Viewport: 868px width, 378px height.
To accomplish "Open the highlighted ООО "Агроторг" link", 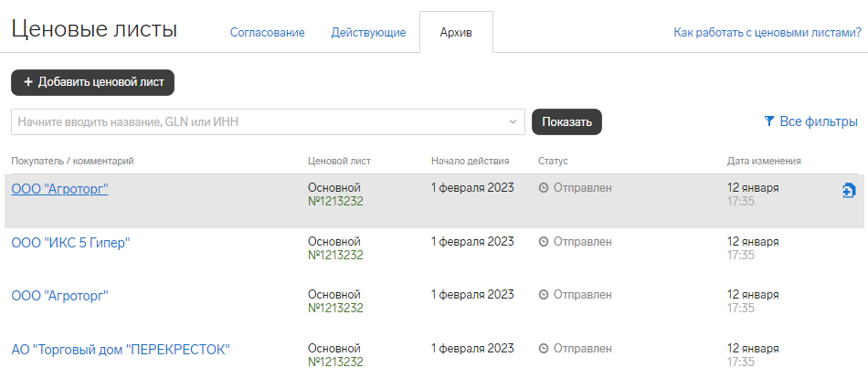I will [59, 189].
